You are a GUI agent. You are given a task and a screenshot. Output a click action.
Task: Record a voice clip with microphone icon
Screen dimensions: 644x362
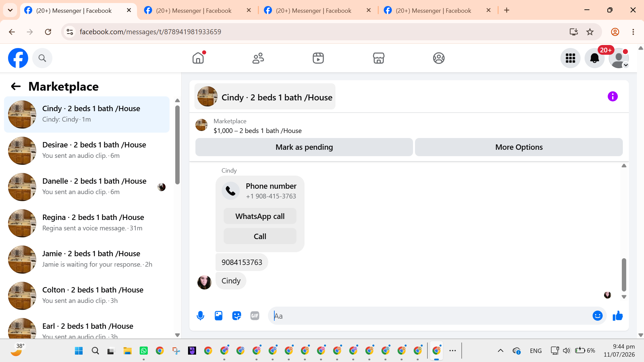200,316
